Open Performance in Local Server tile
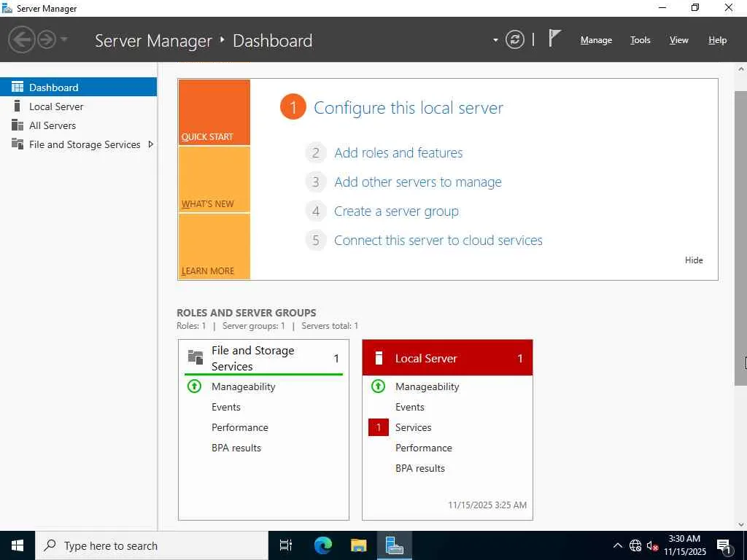Screen dimensions: 747x560 click(x=424, y=448)
